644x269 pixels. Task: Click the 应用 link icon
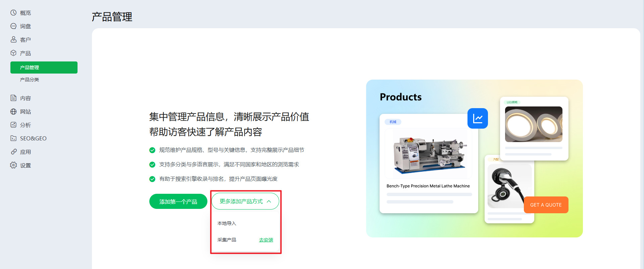coord(13,152)
